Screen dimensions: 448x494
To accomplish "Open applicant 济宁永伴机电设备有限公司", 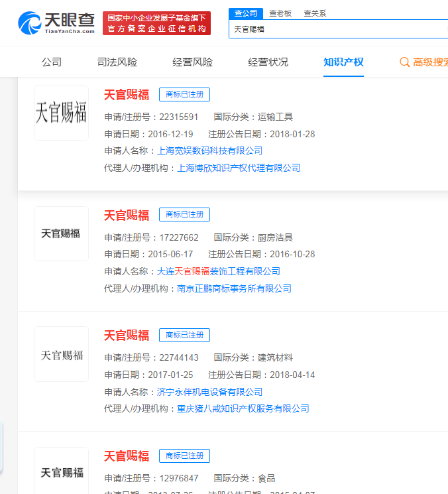I will pyautogui.click(x=209, y=392).
